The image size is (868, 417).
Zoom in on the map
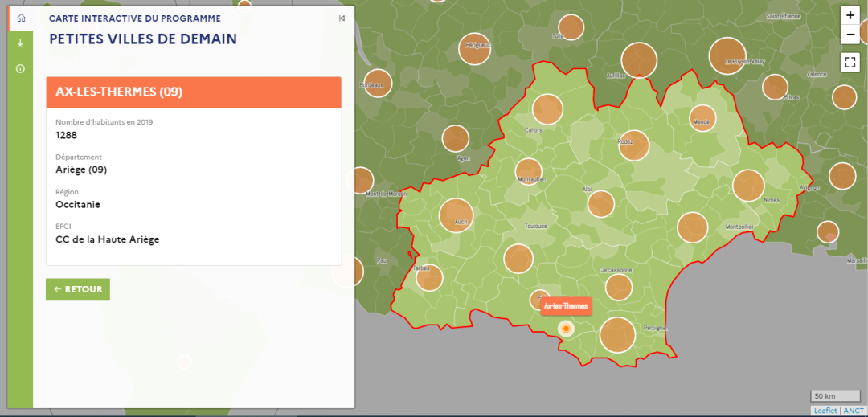pyautogui.click(x=850, y=15)
